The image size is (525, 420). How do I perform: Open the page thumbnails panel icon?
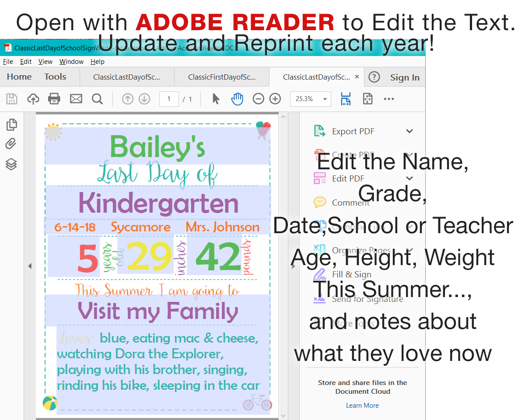12,125
